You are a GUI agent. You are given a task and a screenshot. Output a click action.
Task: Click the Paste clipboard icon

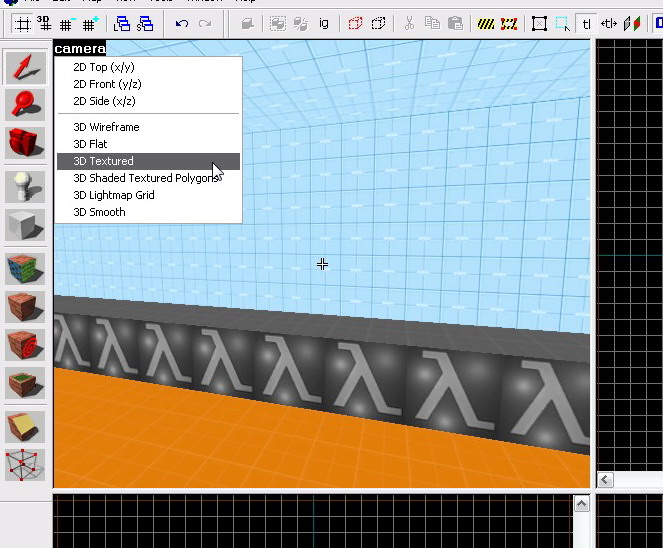click(455, 24)
